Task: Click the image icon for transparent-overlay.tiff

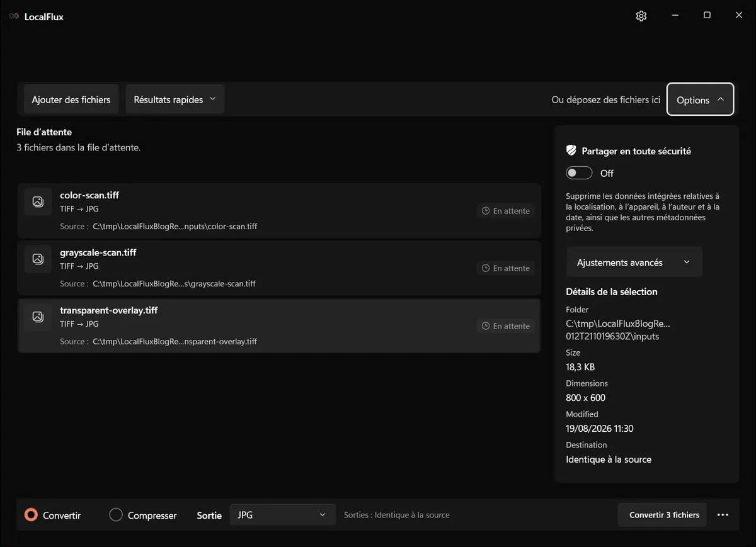Action: (x=38, y=317)
